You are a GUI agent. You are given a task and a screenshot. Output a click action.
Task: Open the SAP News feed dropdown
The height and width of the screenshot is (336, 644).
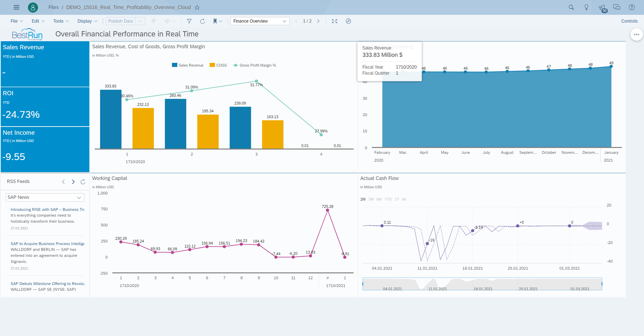[x=79, y=198]
